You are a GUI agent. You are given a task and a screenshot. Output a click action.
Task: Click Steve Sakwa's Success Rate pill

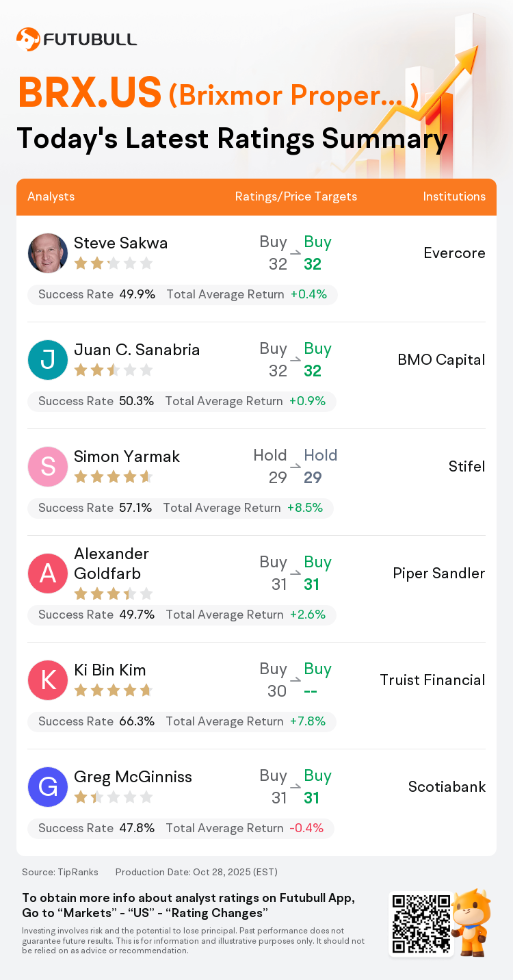(x=96, y=294)
